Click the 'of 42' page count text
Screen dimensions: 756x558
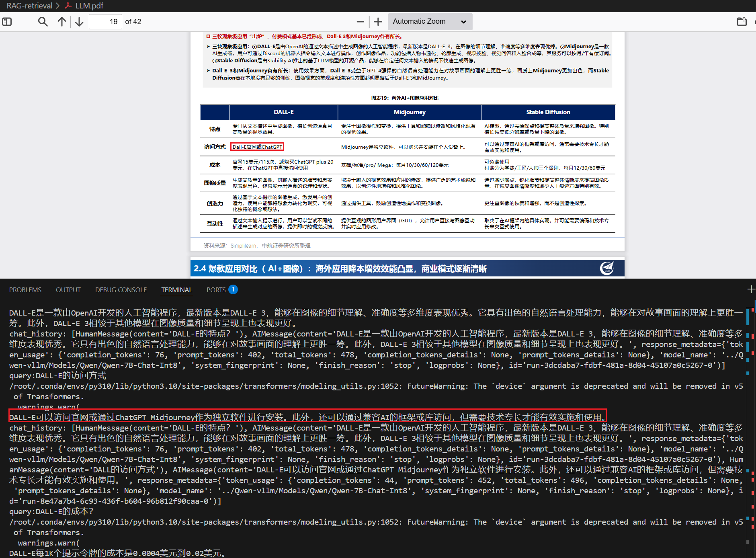tap(133, 22)
